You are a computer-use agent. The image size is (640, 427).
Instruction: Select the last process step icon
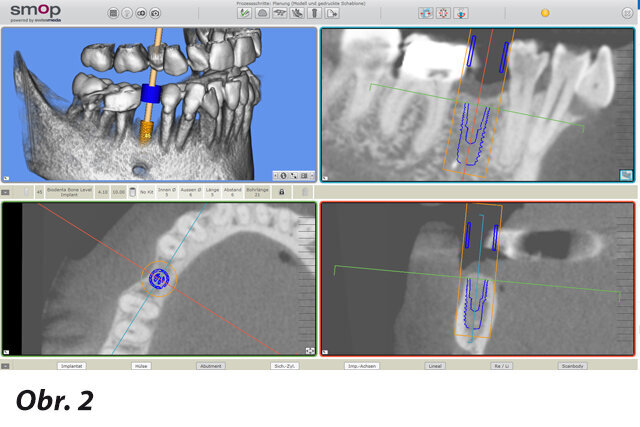(x=332, y=14)
